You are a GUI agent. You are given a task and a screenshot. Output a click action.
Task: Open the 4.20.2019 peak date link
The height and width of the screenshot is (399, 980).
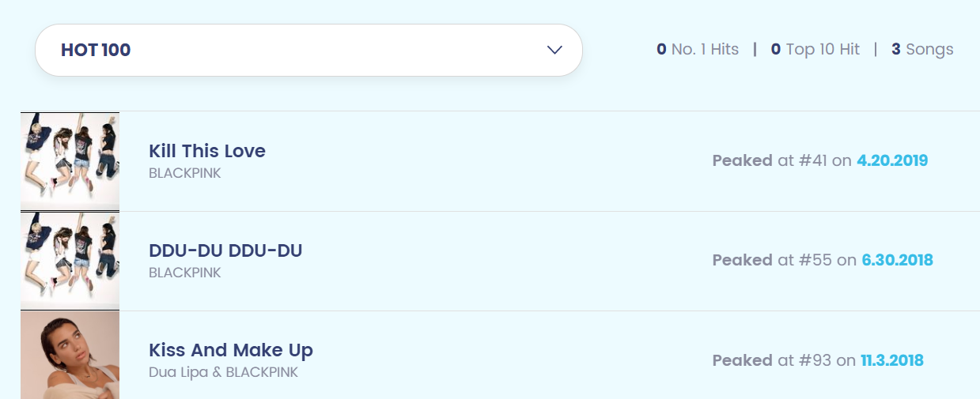click(x=892, y=161)
